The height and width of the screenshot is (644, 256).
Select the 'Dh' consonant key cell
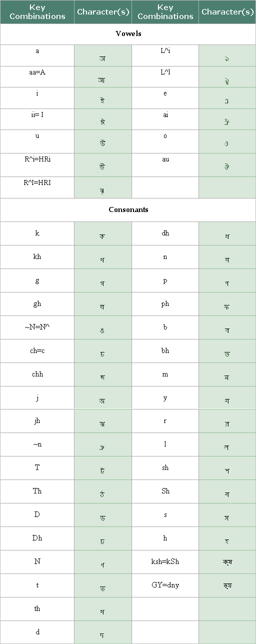(x=37, y=538)
